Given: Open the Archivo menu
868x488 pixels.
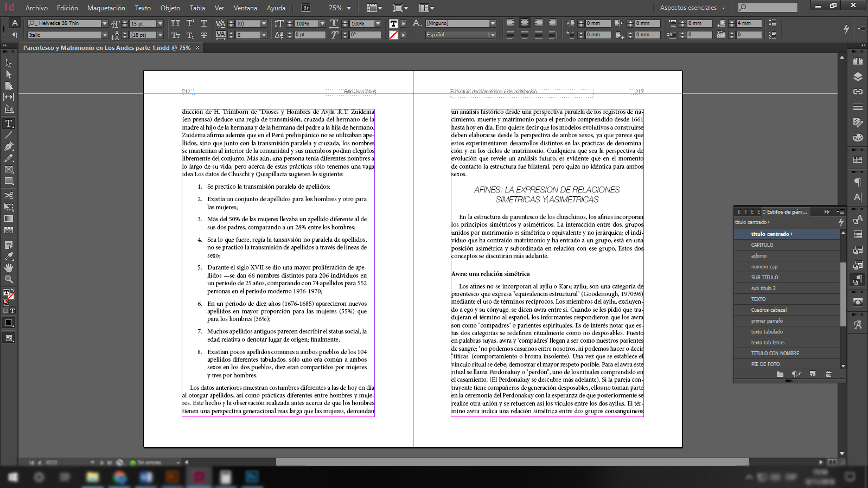Looking at the screenshot, I should pos(36,8).
